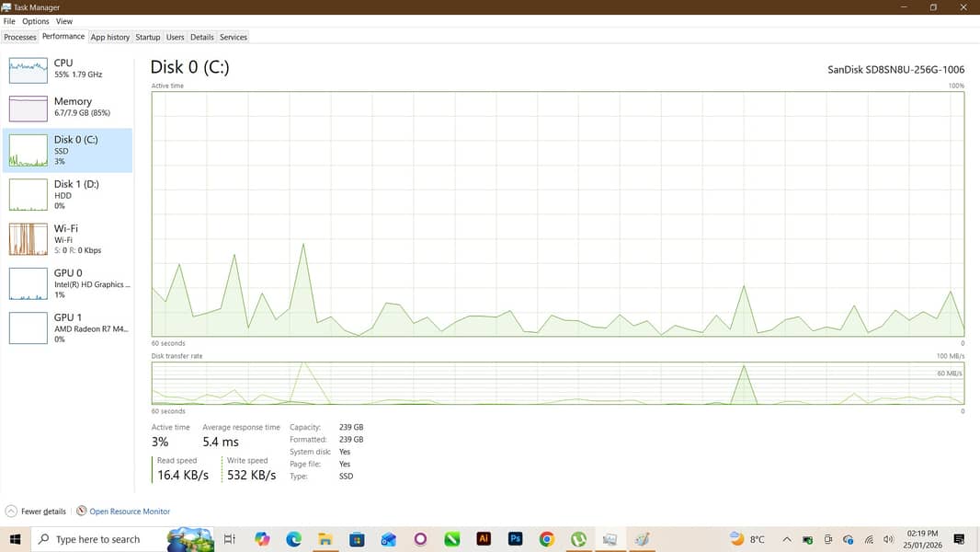Open the File menu
The image size is (980, 552).
[x=9, y=21]
